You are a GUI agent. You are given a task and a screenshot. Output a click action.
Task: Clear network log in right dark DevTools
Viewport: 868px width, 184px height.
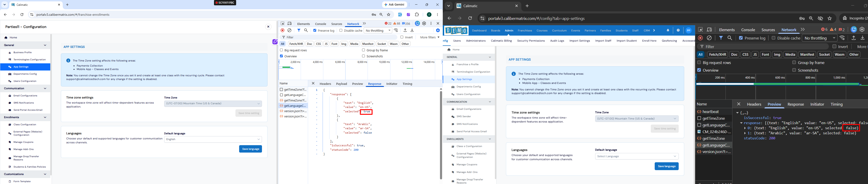pos(709,38)
